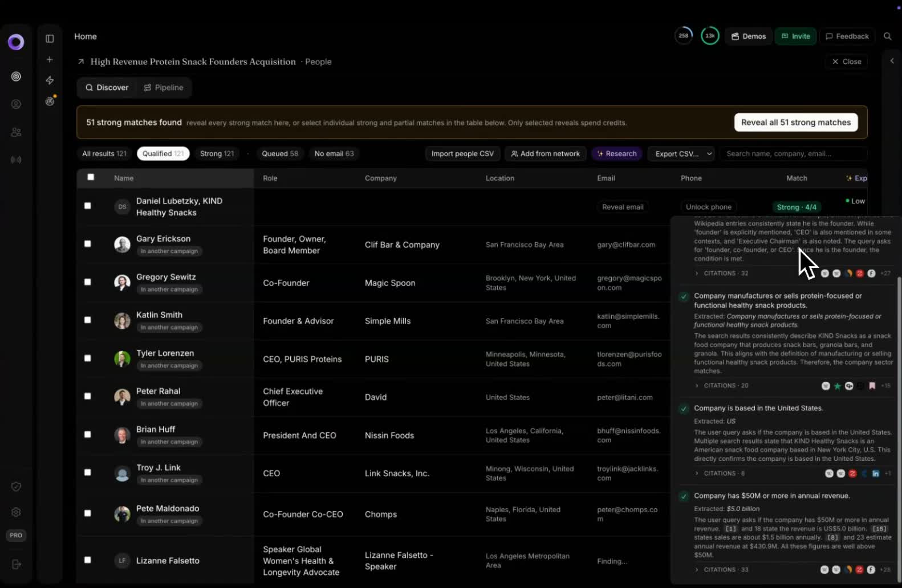Check the Katlin Smith row checkbox
902x588 pixels.
click(x=88, y=320)
